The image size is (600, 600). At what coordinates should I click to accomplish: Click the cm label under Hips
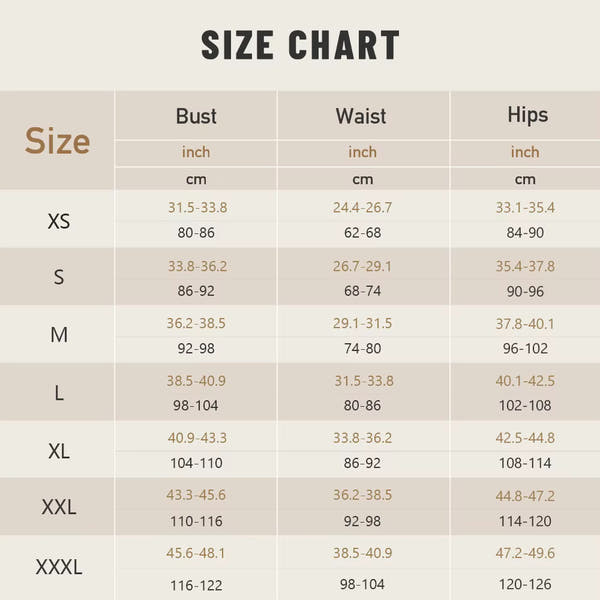tap(525, 180)
